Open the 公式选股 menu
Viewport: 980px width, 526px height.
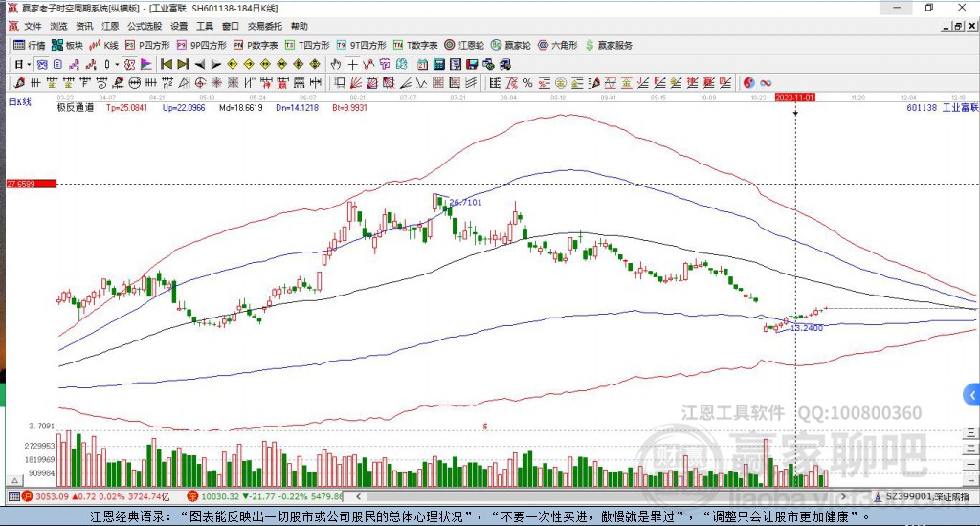[x=144, y=26]
